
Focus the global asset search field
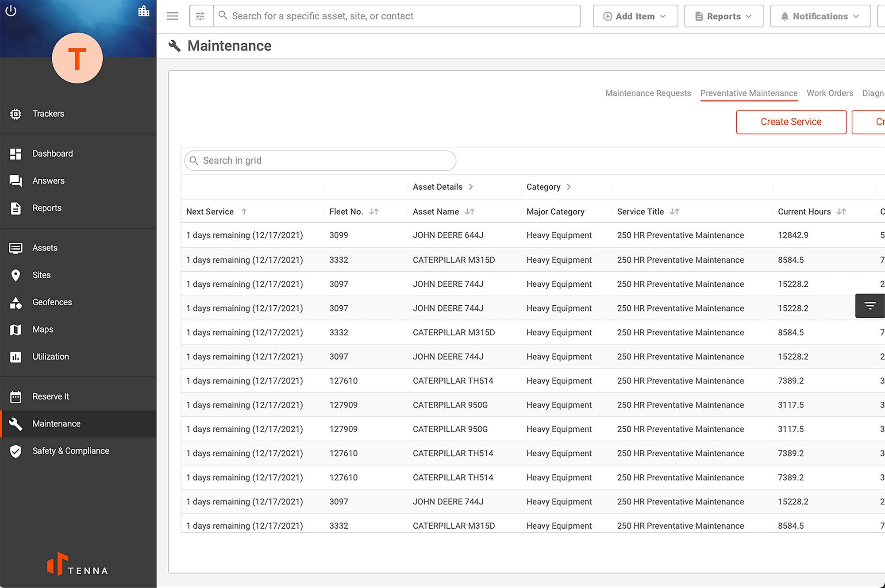pos(397,16)
